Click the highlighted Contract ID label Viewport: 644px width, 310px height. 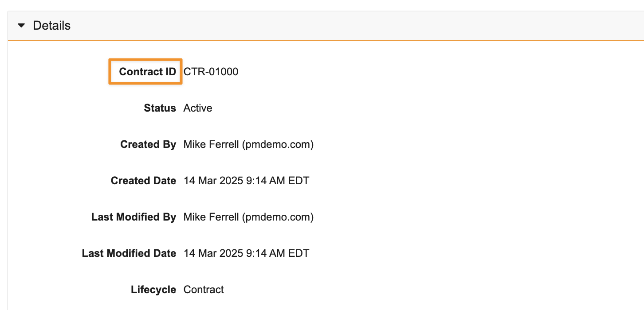pos(147,72)
